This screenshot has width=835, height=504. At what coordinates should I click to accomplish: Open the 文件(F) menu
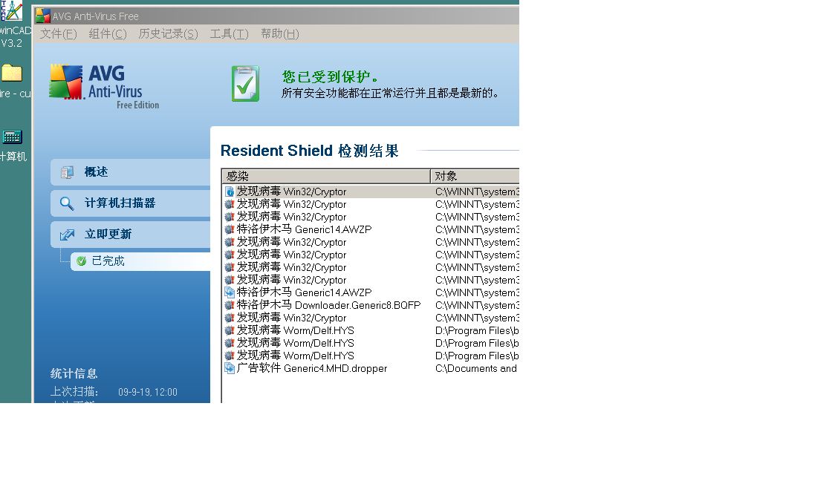(59, 34)
